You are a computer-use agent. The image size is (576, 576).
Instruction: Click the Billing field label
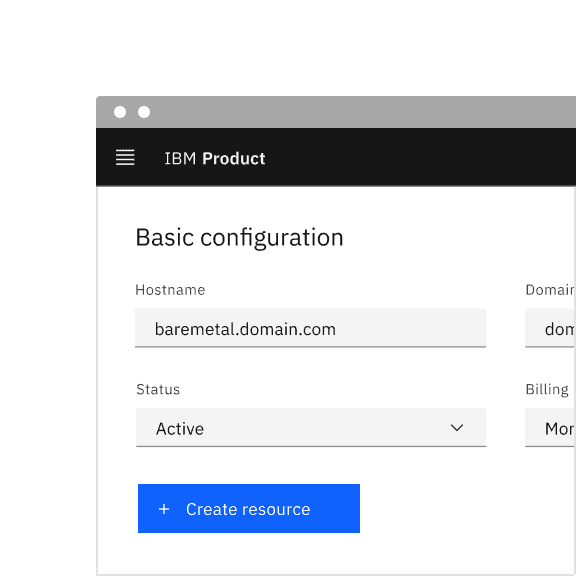pyautogui.click(x=547, y=389)
